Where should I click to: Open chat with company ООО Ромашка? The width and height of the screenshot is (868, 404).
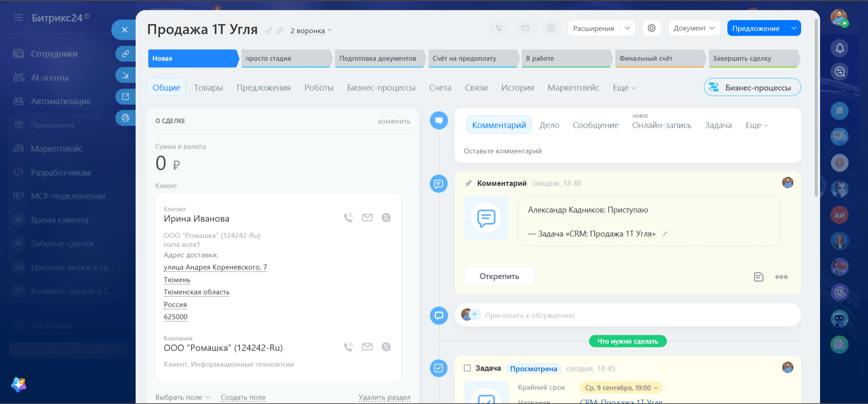pos(386,347)
